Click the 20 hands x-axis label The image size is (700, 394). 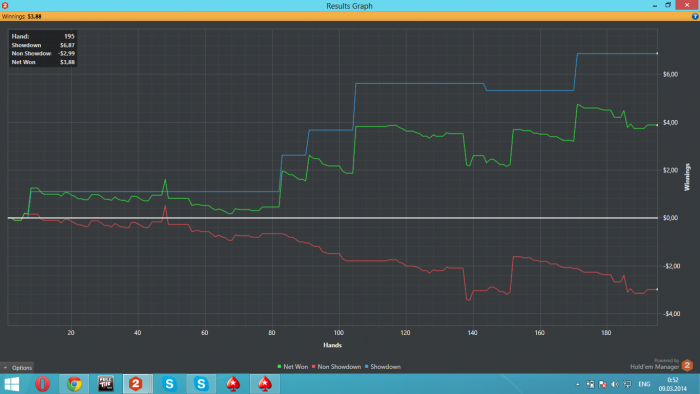tap(71, 333)
